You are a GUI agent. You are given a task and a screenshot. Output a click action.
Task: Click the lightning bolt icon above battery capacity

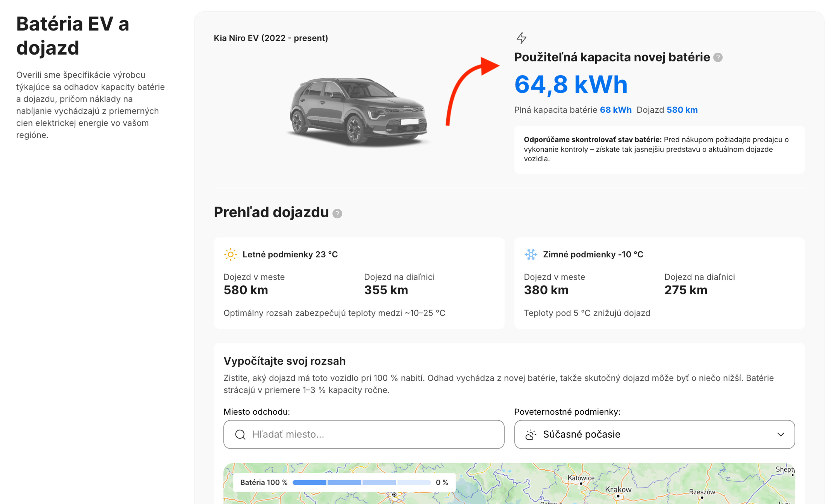coord(521,38)
